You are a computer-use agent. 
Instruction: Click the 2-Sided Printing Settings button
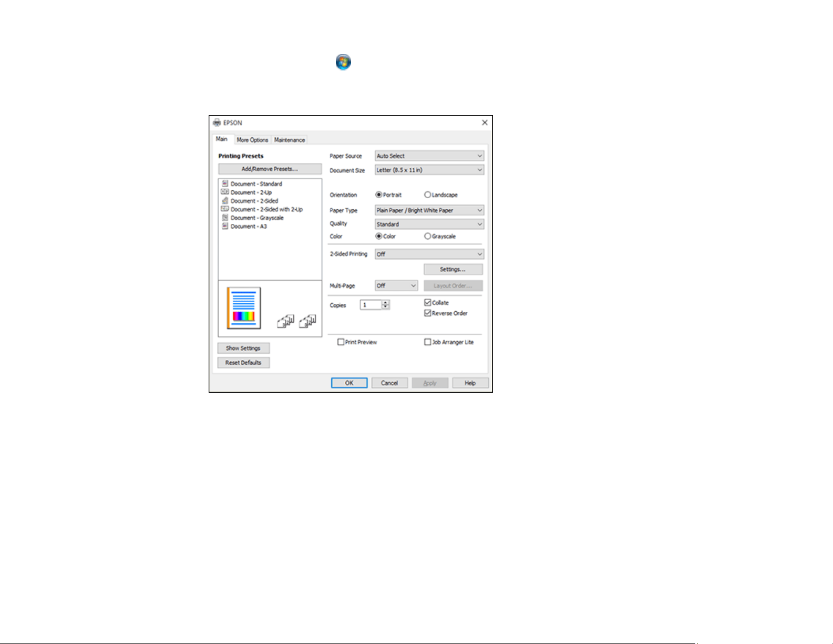tap(453, 269)
